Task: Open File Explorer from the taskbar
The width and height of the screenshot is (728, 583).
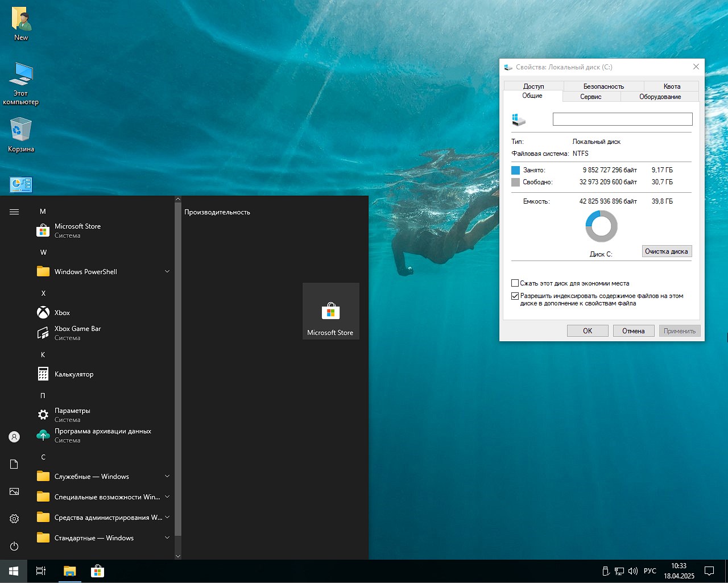Action: pos(69,571)
